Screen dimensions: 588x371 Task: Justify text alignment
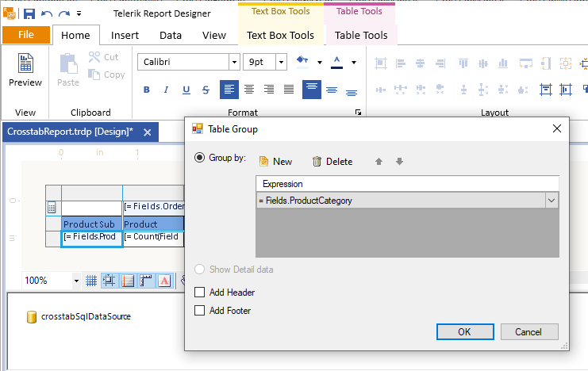pyautogui.click(x=289, y=90)
